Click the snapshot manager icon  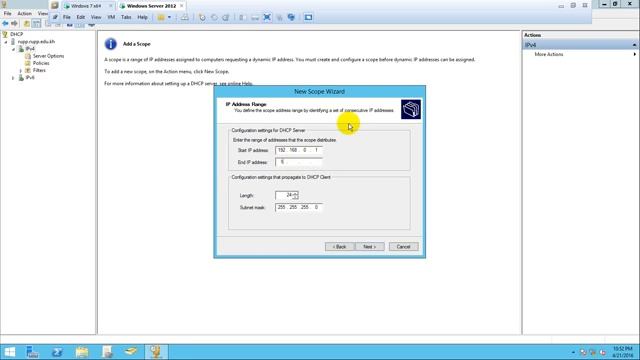226,17
